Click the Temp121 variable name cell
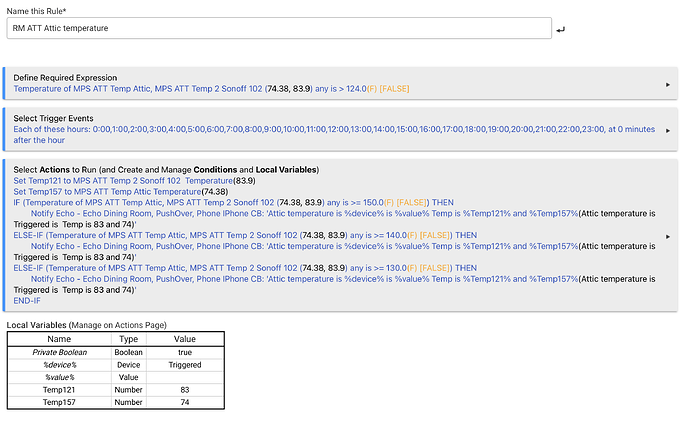This screenshot has height=421, width=690. 59,389
